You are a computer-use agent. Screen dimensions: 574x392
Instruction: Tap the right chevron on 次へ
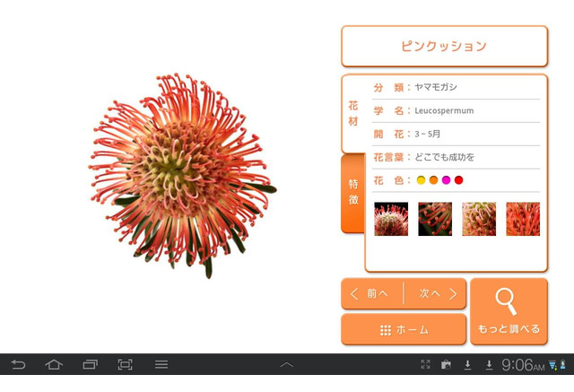point(453,293)
